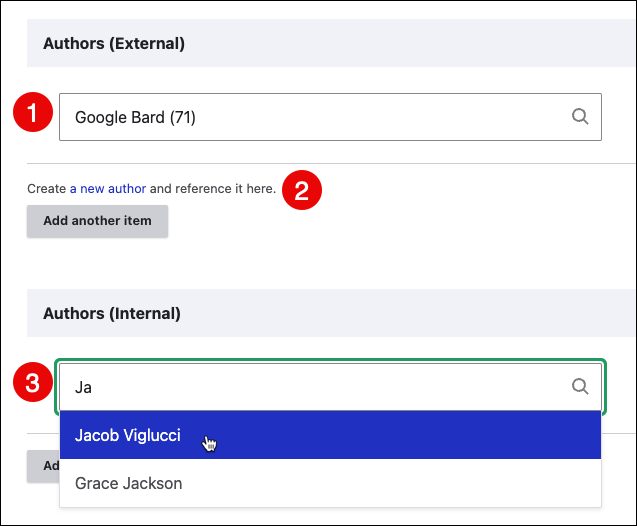This screenshot has width=637, height=526.
Task: Click the Google Bard (71) author field
Action: pos(330,117)
